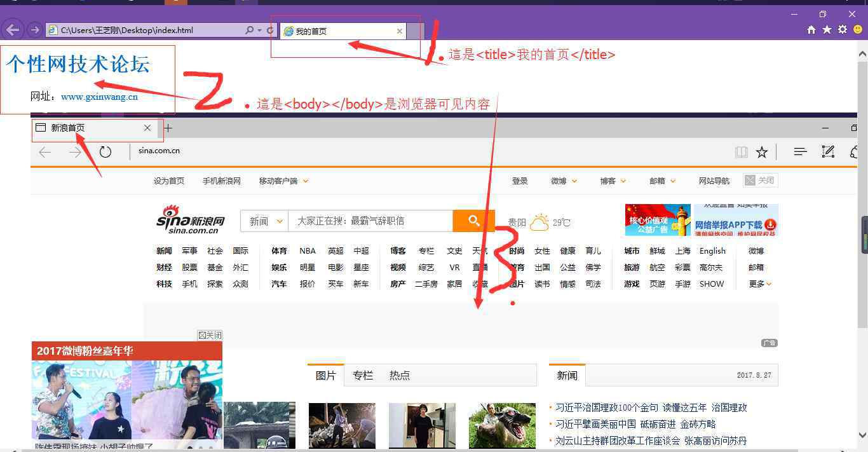The height and width of the screenshot is (452, 868).
Task: Open the 二手房 link
Action: [x=426, y=284]
